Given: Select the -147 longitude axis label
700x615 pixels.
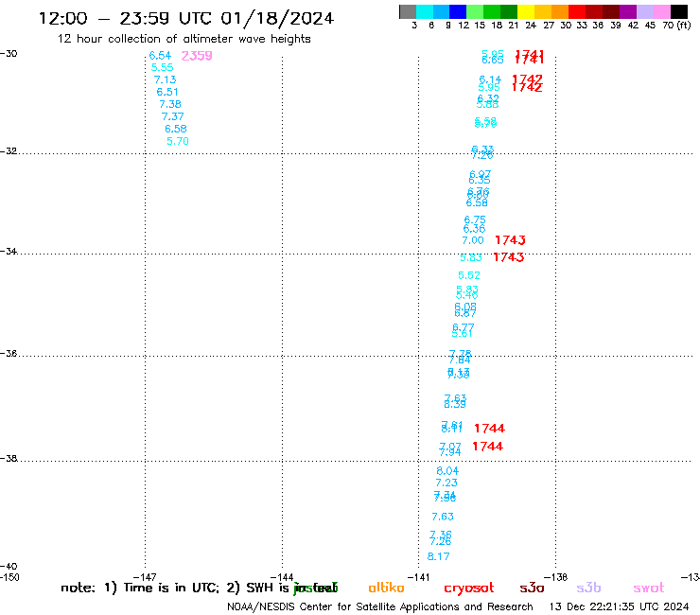Looking at the screenshot, I should click(x=145, y=577).
